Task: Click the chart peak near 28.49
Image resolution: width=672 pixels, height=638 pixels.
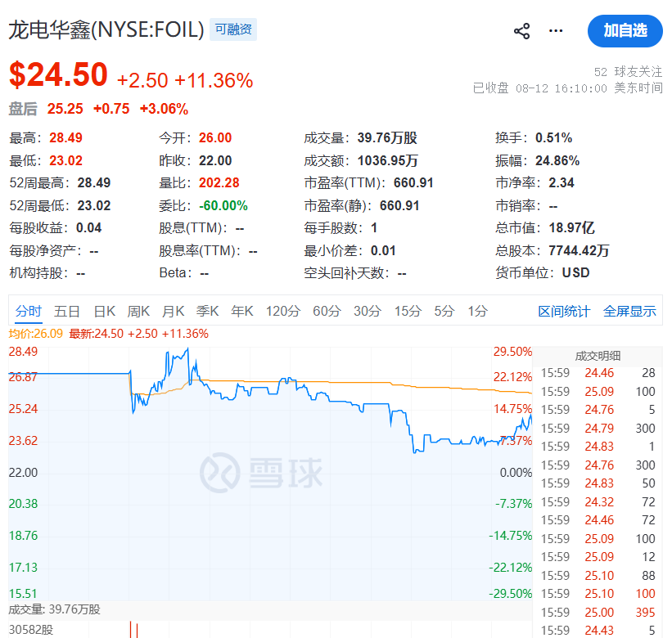Action: coord(187,349)
